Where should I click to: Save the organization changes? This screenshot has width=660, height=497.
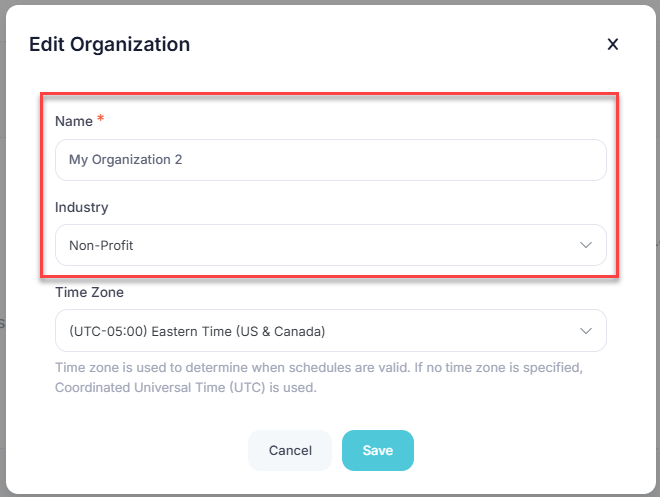click(377, 450)
